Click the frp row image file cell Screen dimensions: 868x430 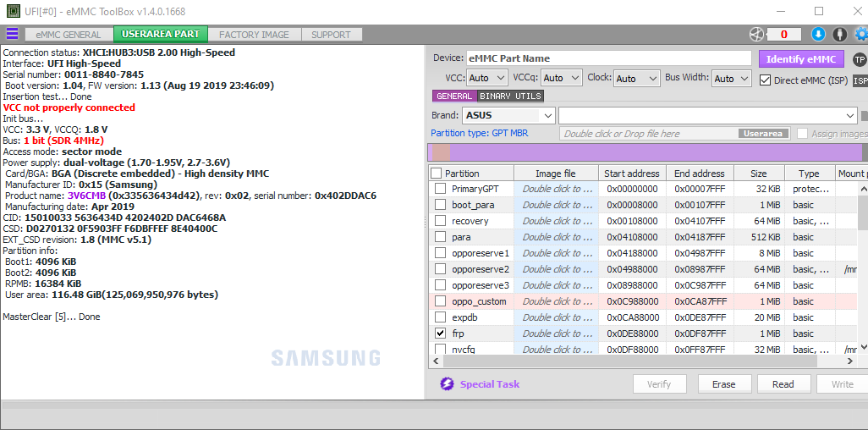556,334
